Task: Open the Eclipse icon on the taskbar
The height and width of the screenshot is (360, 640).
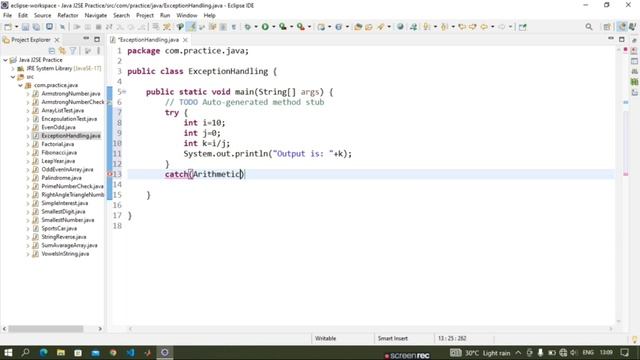Action: click(x=165, y=353)
